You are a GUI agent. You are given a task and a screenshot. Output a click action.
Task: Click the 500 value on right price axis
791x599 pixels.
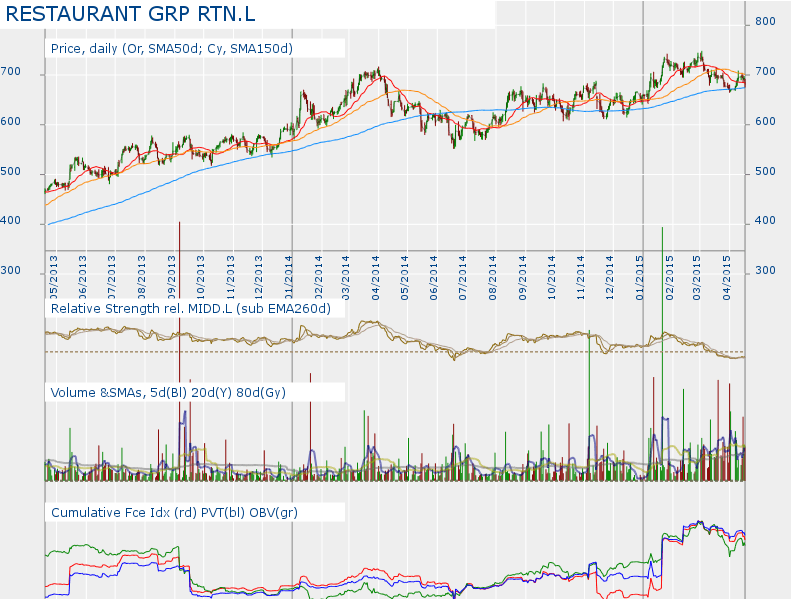(765, 172)
